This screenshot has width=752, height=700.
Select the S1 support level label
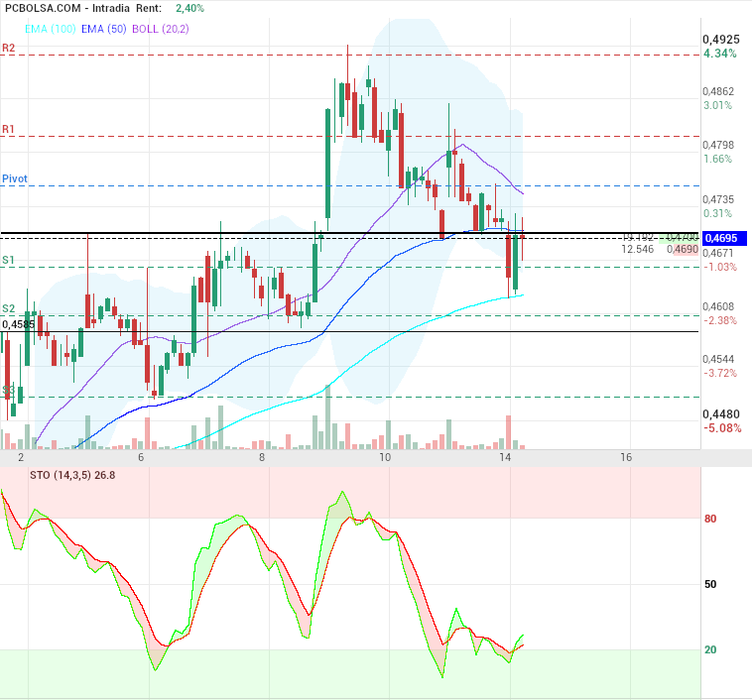click(x=9, y=260)
